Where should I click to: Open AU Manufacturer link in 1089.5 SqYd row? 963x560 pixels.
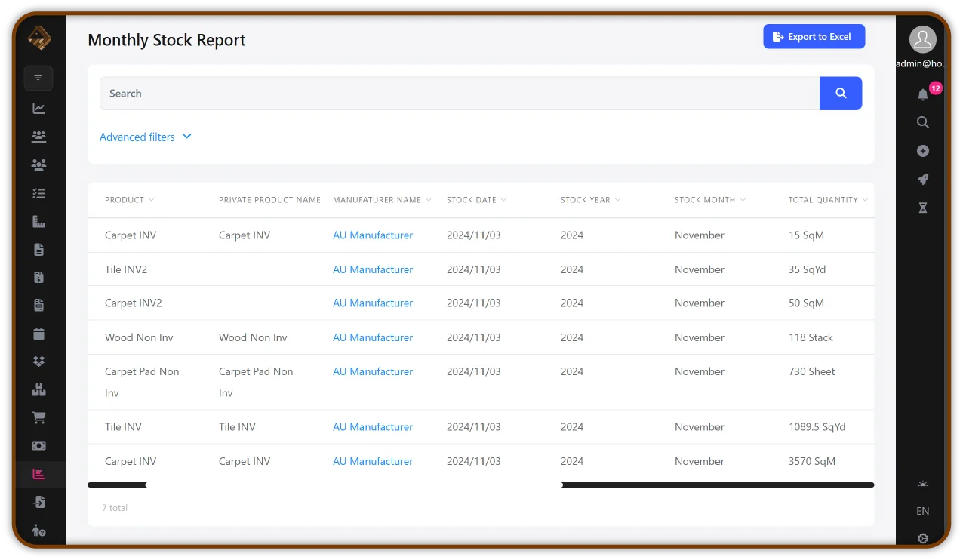[x=373, y=426]
